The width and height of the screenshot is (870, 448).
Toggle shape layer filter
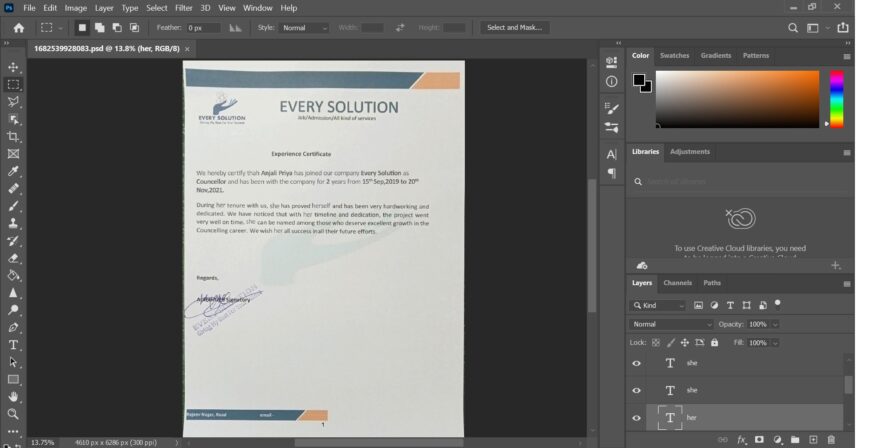pyautogui.click(x=746, y=305)
